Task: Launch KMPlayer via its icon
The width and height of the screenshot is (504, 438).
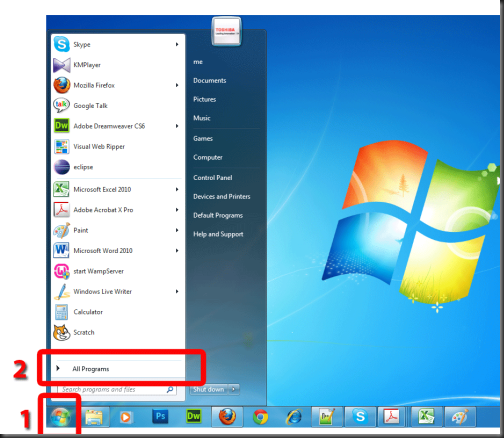Action: [62, 65]
